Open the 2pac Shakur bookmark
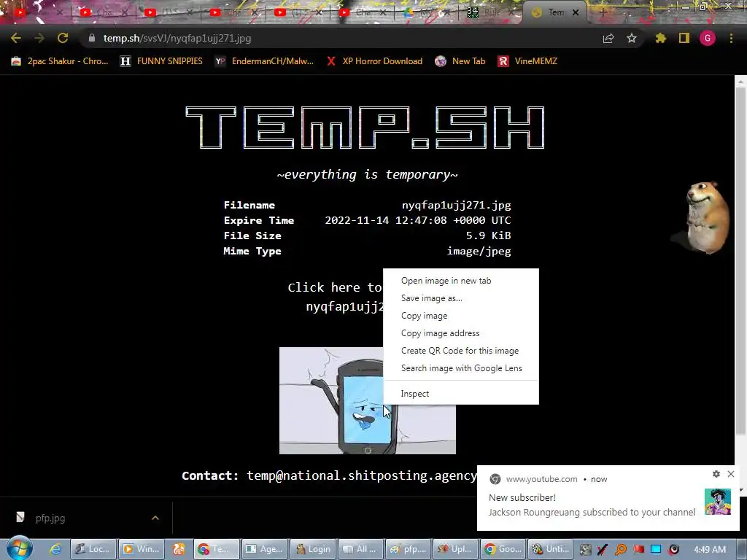 point(60,61)
